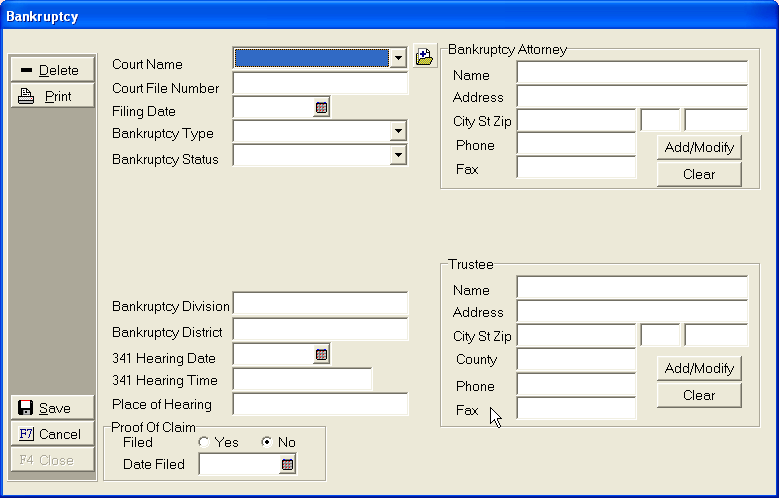Screen dimensions: 779x498
Task: Select Yes for Proof of Claim Filed
Action: tap(204, 442)
